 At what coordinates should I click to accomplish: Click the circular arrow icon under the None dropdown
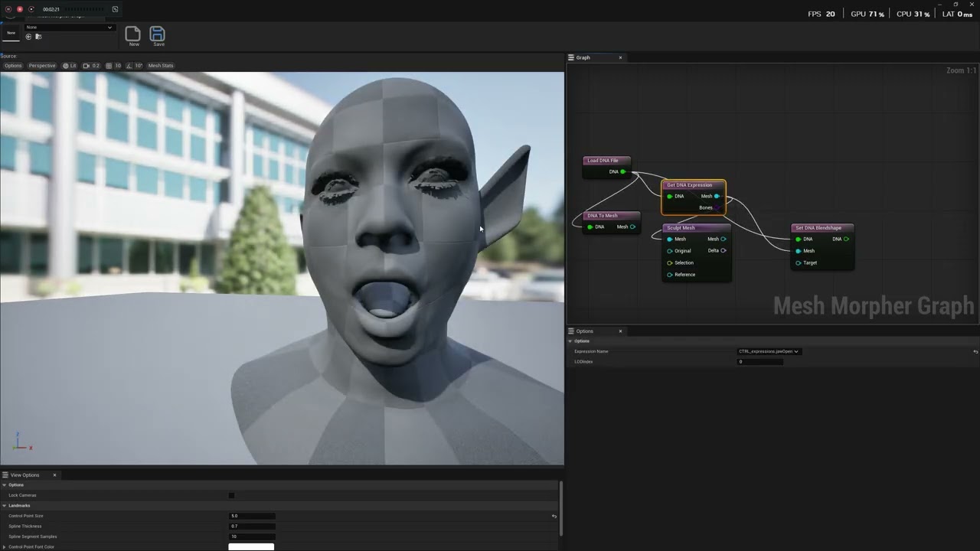[29, 37]
